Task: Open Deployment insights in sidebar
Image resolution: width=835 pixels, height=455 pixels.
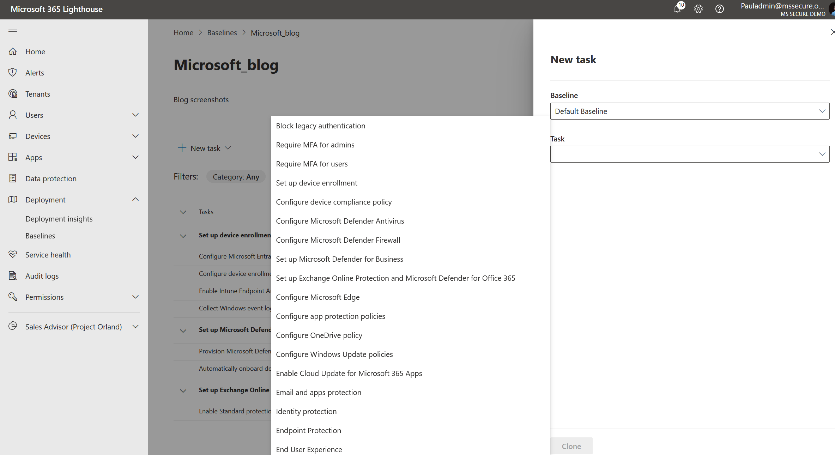Action: pos(59,219)
